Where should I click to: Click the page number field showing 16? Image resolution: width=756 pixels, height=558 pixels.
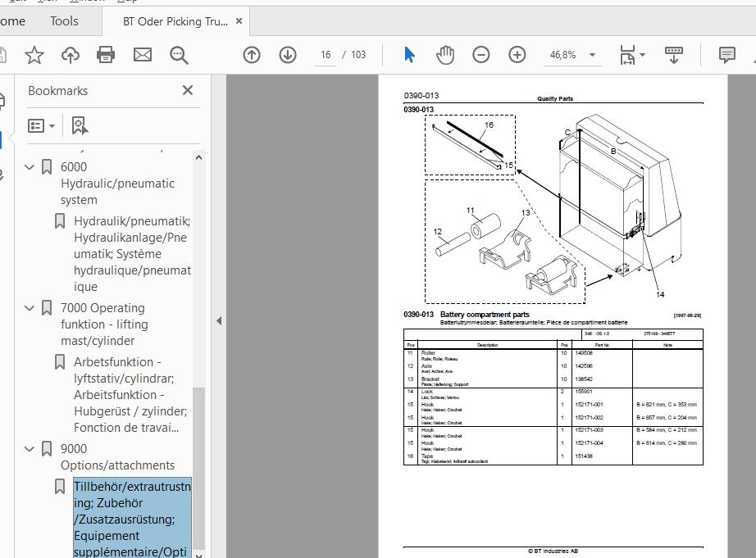pyautogui.click(x=326, y=55)
